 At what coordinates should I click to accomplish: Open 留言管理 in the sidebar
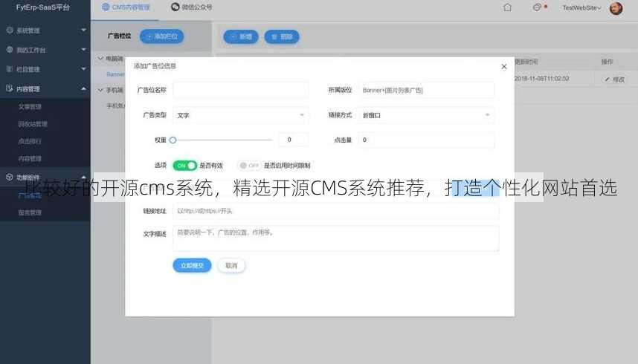[30, 212]
